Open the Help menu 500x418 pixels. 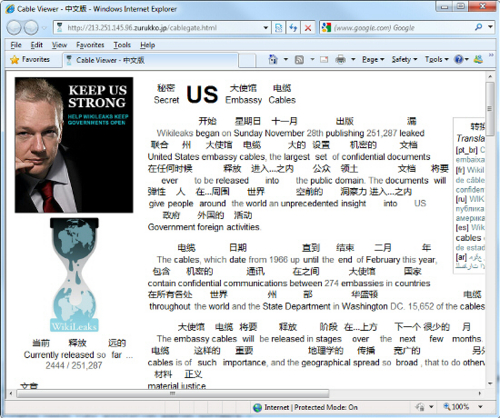pos(147,45)
